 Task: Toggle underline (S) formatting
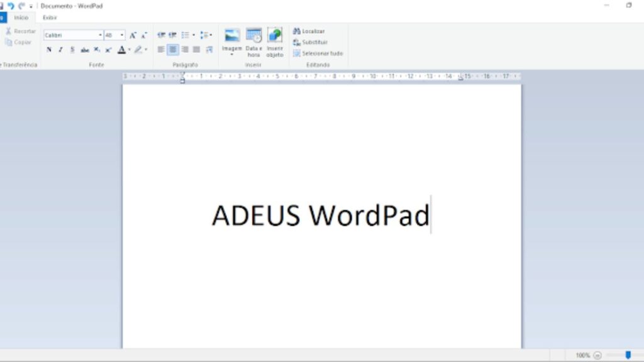click(x=72, y=50)
